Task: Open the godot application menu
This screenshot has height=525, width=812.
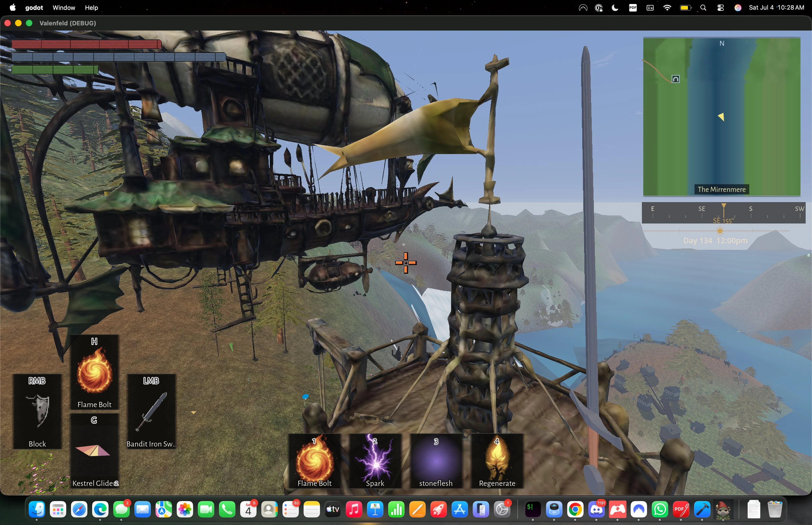Action: point(34,8)
